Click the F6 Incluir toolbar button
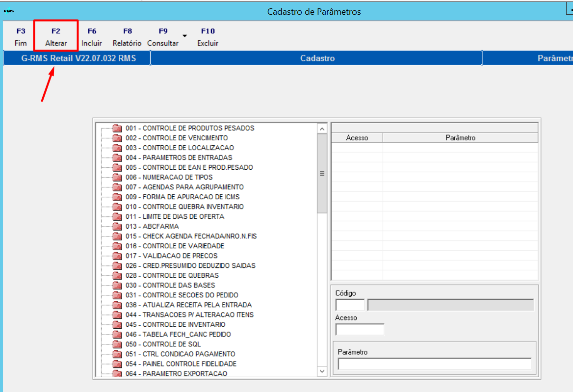The width and height of the screenshot is (573, 392). (x=92, y=37)
